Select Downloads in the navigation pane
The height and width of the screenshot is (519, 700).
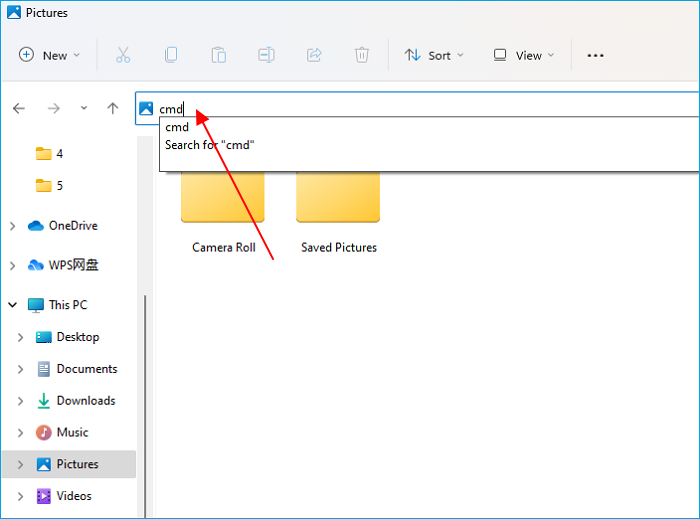point(85,401)
